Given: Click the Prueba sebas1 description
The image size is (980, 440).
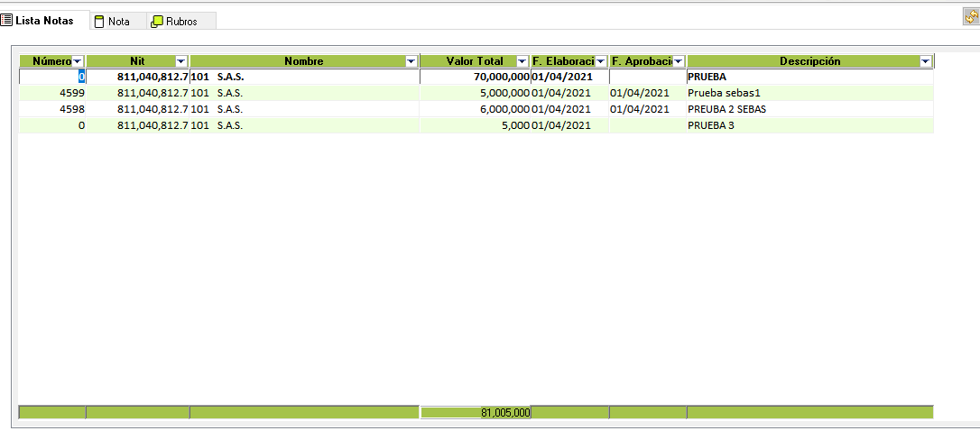Looking at the screenshot, I should click(810, 93).
